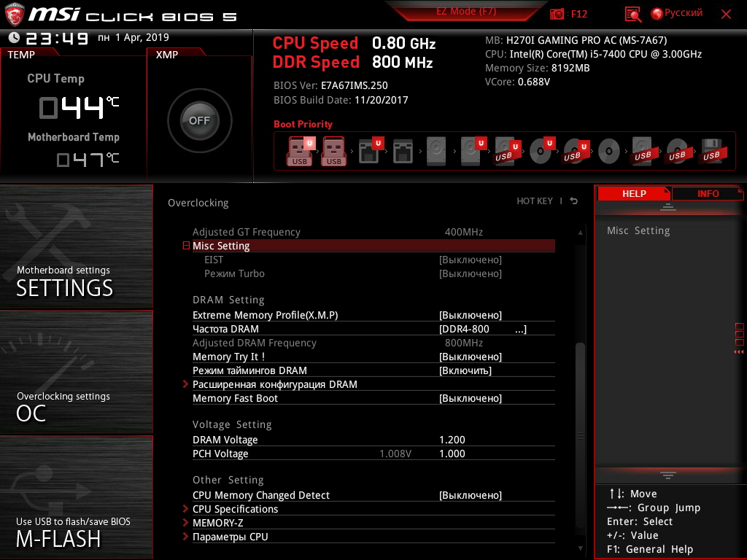Toggle the Режим Turbo value
747x560 pixels.
(471, 274)
